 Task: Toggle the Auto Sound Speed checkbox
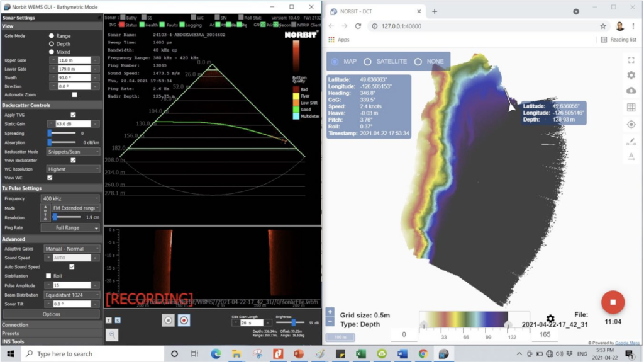72,267
